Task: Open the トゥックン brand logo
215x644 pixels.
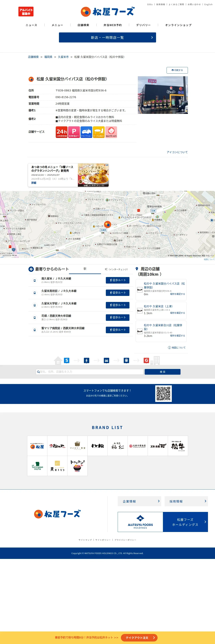Action: coord(78,466)
